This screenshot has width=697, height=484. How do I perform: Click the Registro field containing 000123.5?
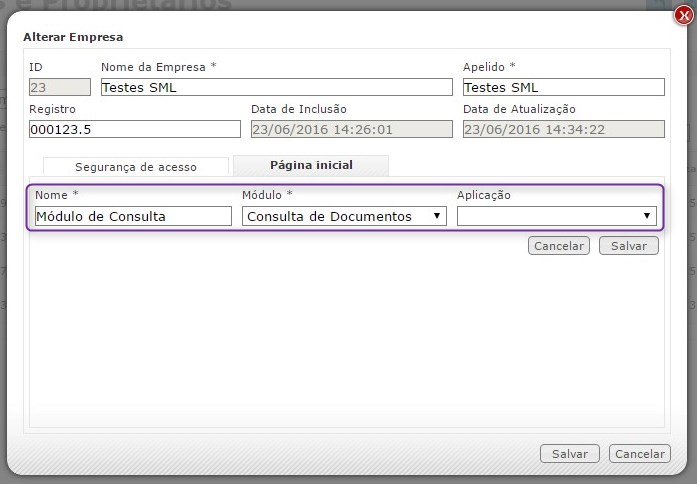point(134,129)
